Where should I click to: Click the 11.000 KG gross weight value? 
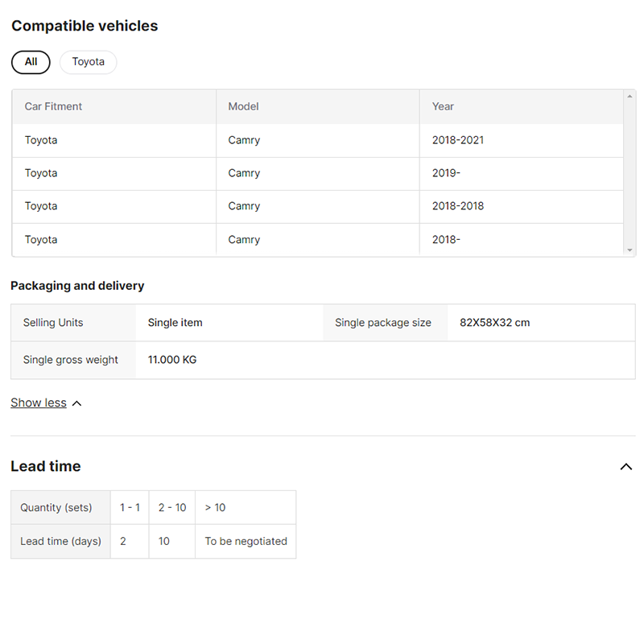click(171, 360)
